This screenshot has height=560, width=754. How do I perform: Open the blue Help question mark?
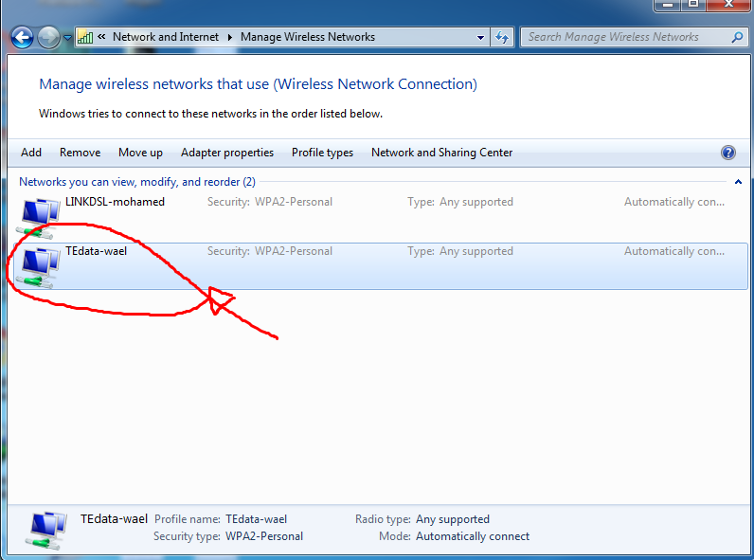728,153
